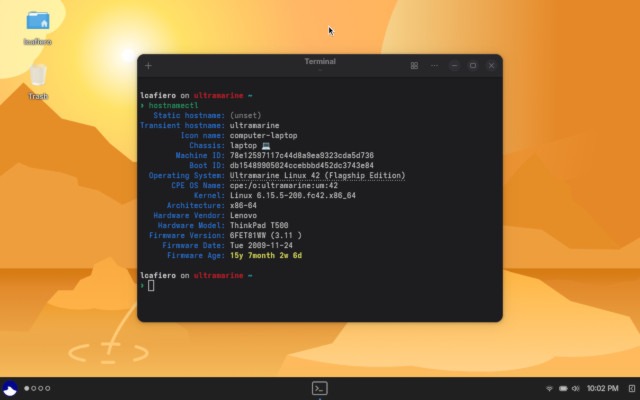Click the computer-laptop icon name value
Image resolution: width=640 pixels, height=400 pixels.
click(263, 136)
